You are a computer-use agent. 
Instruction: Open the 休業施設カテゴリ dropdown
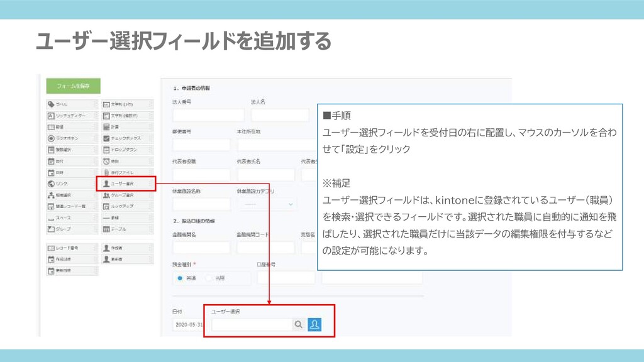pyautogui.click(x=267, y=204)
